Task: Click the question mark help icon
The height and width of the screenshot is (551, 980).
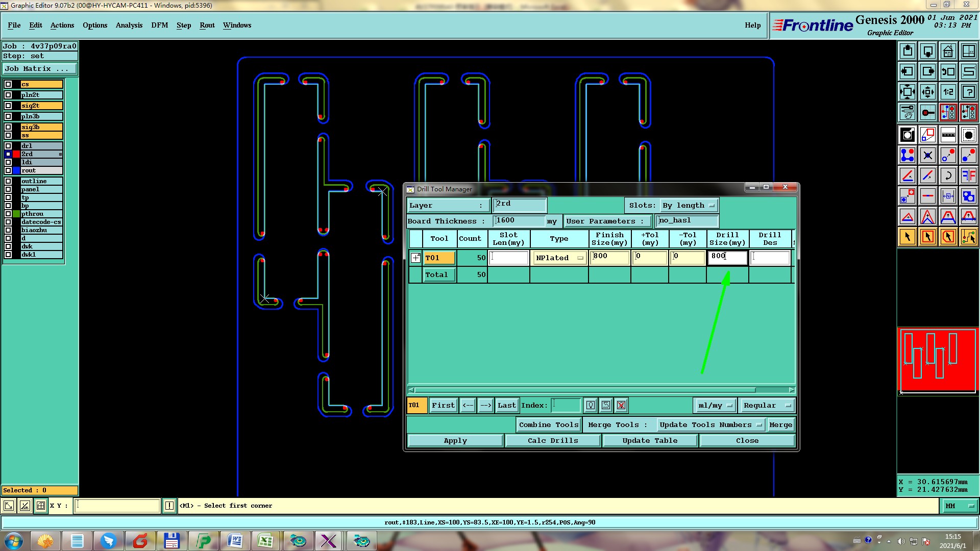Action: point(968,92)
